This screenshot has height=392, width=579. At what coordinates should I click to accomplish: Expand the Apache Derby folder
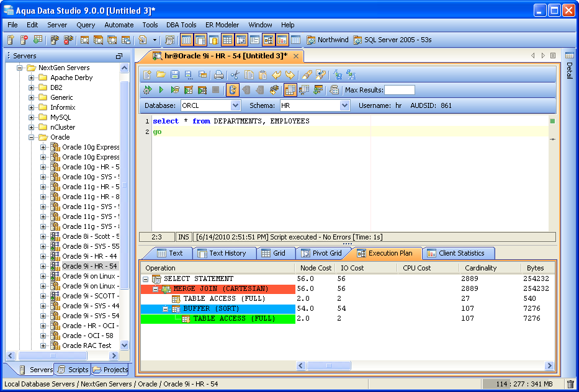point(32,78)
